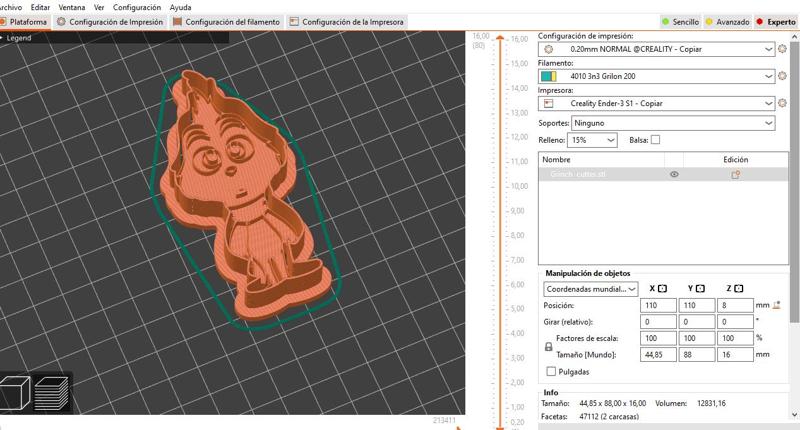Switch to Configuración de Impresión tab
Viewport: 800px width, 430px height.
coord(110,22)
